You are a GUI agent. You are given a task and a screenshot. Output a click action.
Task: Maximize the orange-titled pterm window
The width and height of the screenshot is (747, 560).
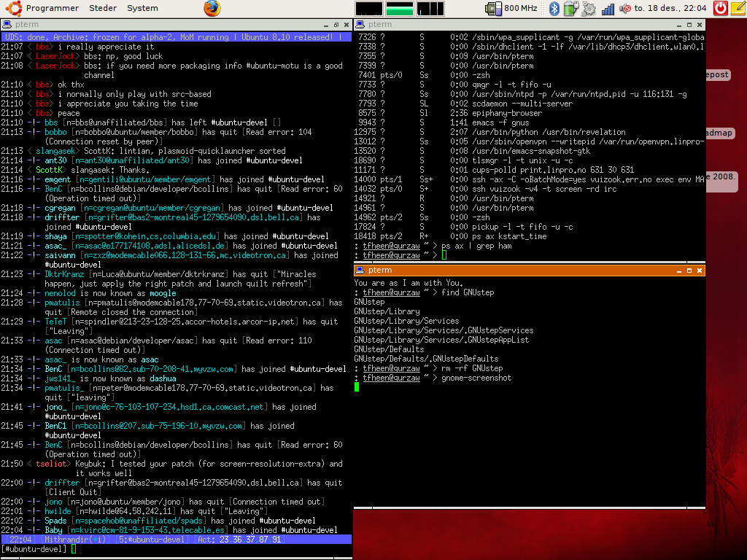pos(689,271)
